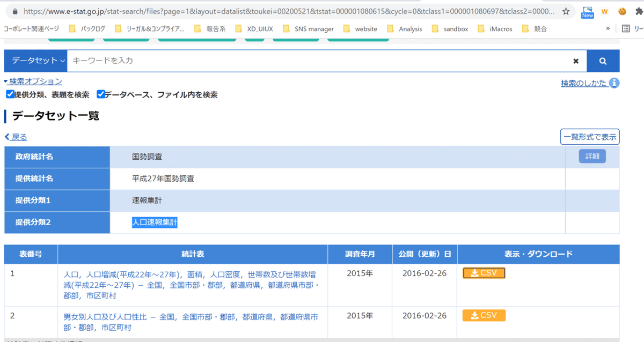Screen dimensions: 644x342
Task: Open the 検索のしかた info icon
Action: [x=615, y=83]
